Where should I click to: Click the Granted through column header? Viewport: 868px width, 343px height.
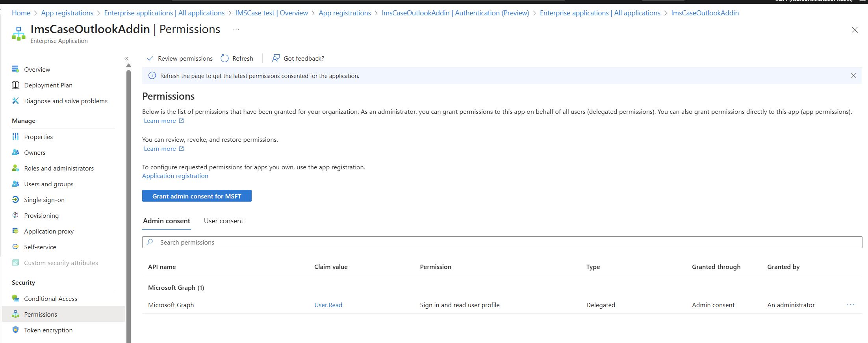(x=716, y=267)
